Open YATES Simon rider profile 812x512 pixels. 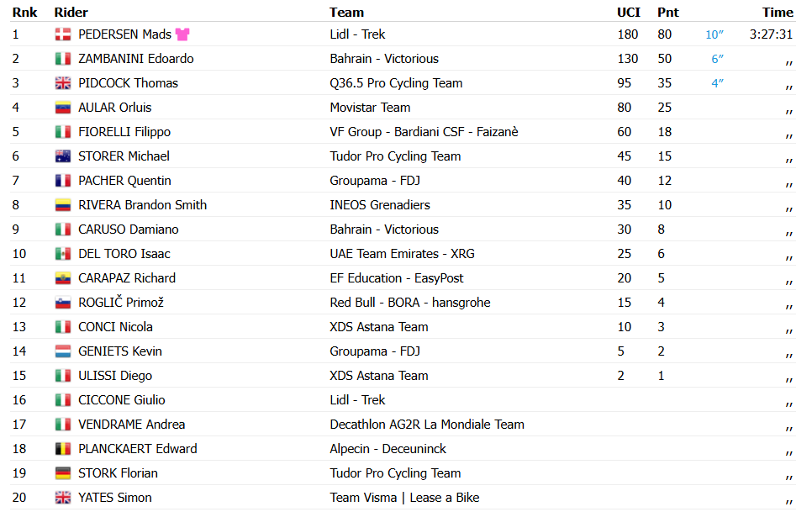coord(115,498)
